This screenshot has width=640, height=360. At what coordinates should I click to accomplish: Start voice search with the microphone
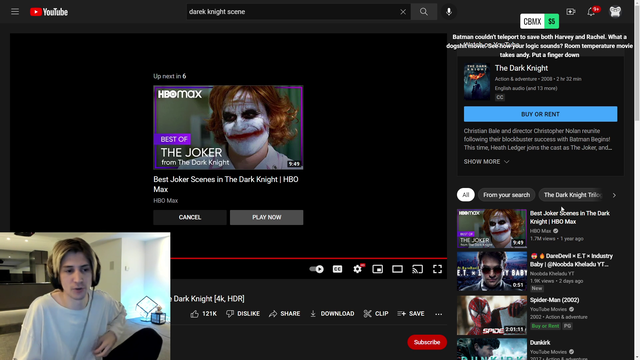pyautogui.click(x=449, y=12)
